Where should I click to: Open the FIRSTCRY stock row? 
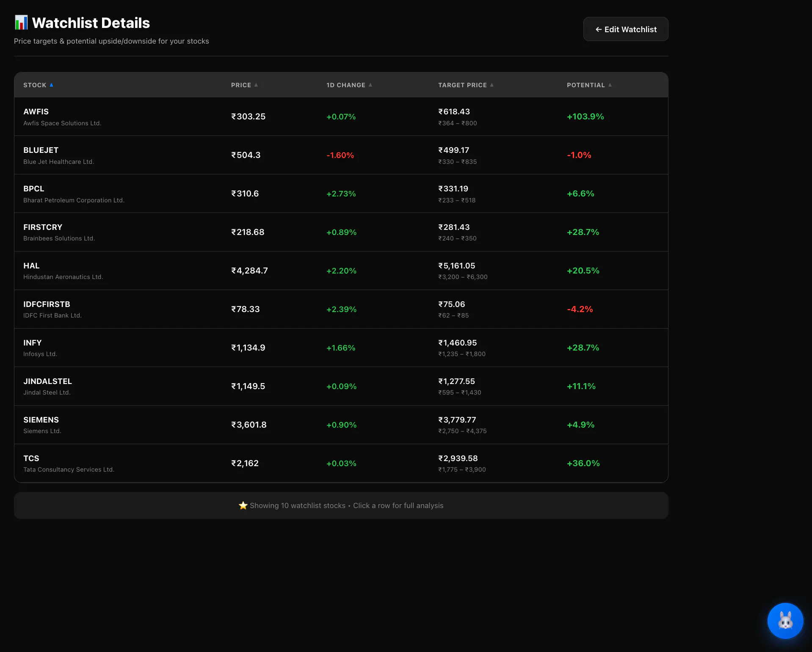click(x=341, y=232)
